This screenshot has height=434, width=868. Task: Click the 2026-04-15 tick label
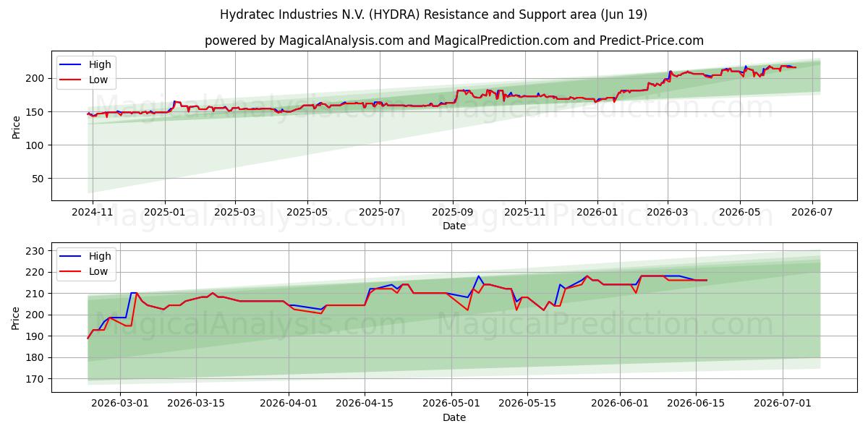(365, 403)
